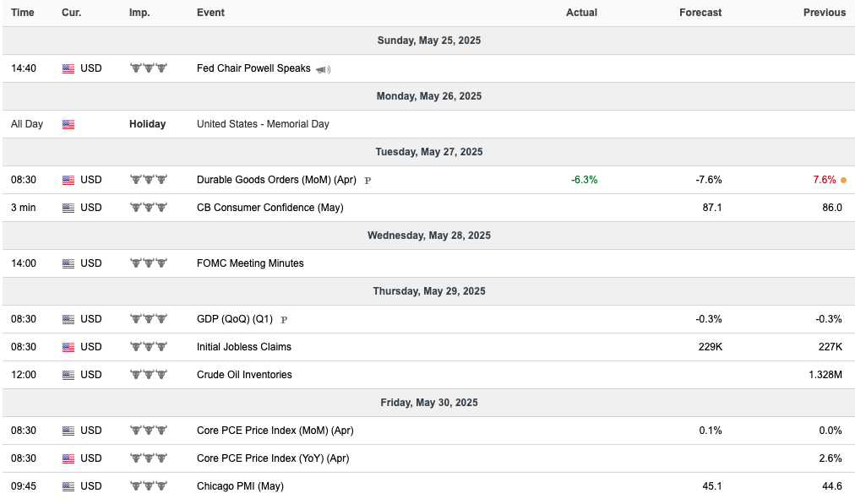Click the Forecast column header
The height and width of the screenshot is (504, 855).
700,13
